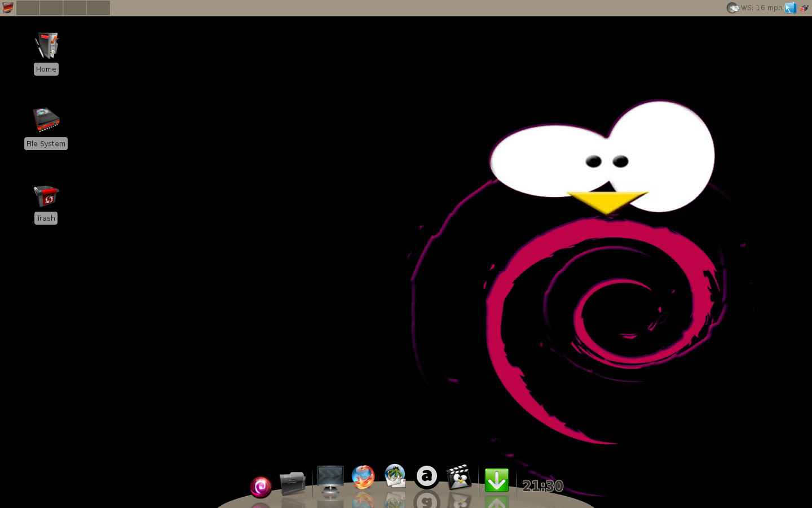Select the 'Home' desktop label
Screen dimensions: 812x508
[46, 69]
